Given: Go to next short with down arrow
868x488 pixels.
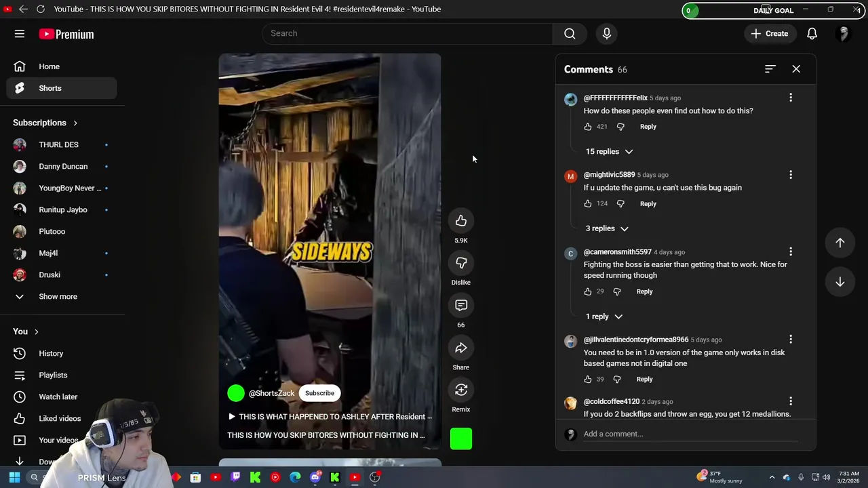Looking at the screenshot, I should [x=840, y=282].
